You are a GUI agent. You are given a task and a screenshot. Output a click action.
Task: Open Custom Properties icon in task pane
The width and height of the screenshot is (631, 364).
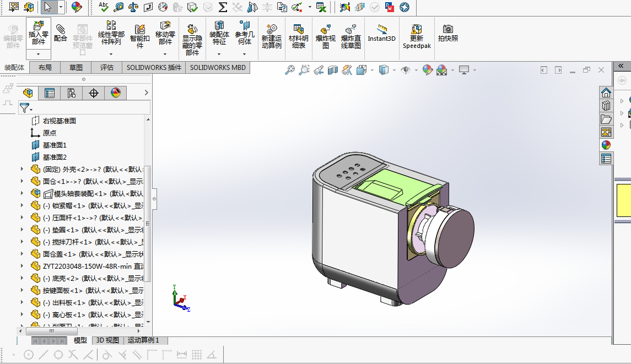pyautogui.click(x=606, y=159)
